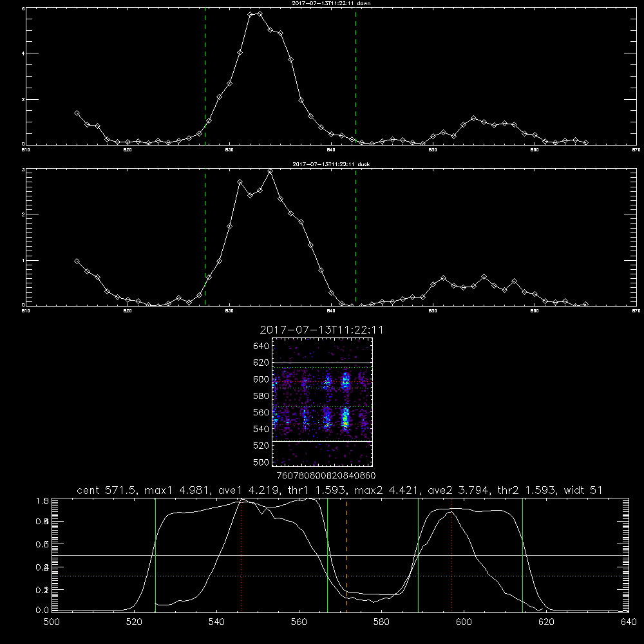644x644 pixels.
Task: Click the right green dashed marker in dawn plot
Action: [x=355, y=76]
